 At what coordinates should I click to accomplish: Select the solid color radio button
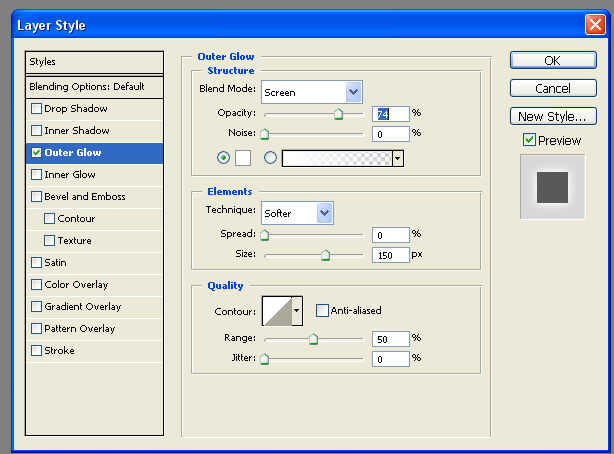pos(223,158)
